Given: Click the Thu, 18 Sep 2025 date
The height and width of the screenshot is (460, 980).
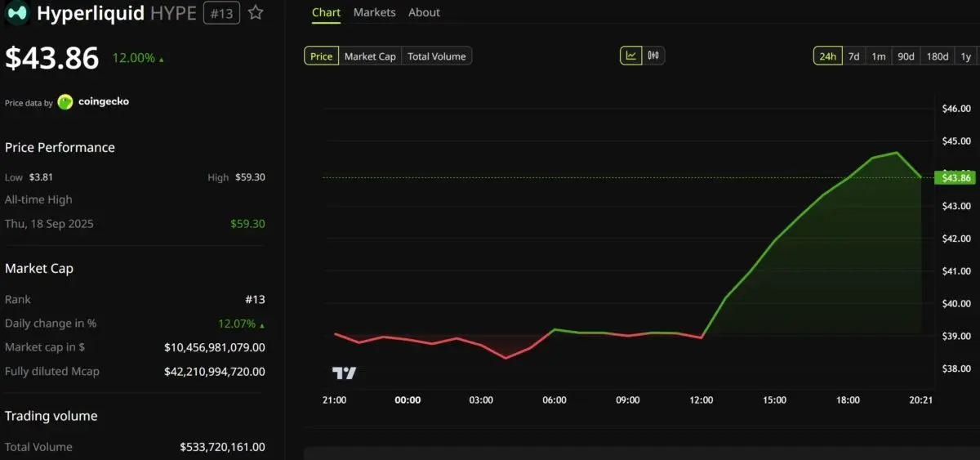Looking at the screenshot, I should tap(49, 224).
